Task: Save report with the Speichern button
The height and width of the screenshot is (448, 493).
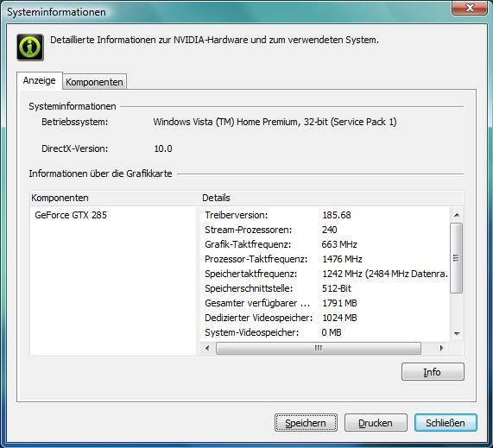Action: (306, 423)
